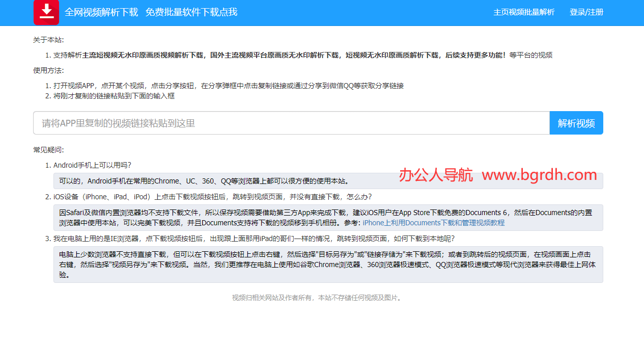
Task: Focus the video link input box
Action: point(291,123)
